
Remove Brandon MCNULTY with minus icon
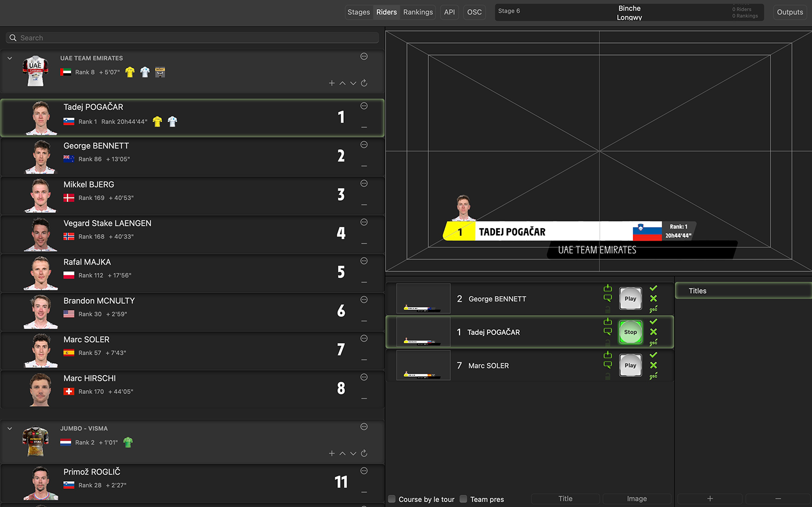coord(364,321)
